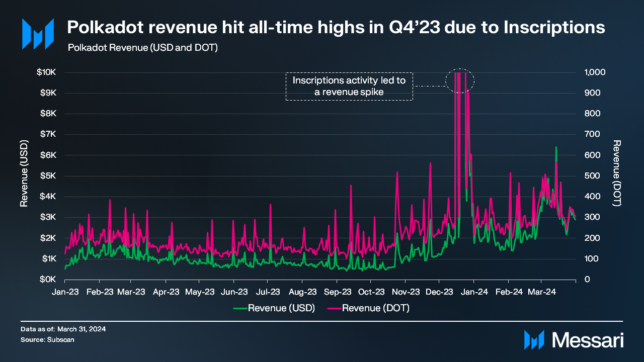The height and width of the screenshot is (362, 644).
Task: Click the 500 label on the right axis
Action: pos(591,175)
